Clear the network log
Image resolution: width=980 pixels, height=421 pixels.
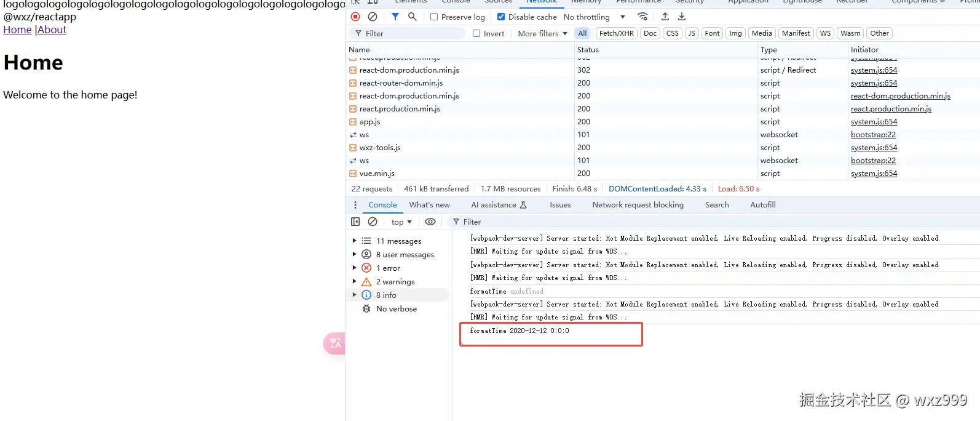click(x=373, y=17)
